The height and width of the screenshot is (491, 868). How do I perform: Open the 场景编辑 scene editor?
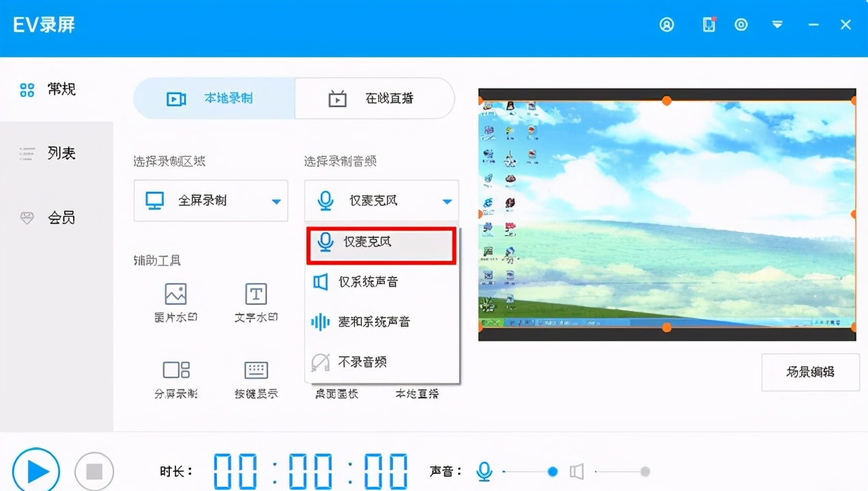tap(810, 372)
